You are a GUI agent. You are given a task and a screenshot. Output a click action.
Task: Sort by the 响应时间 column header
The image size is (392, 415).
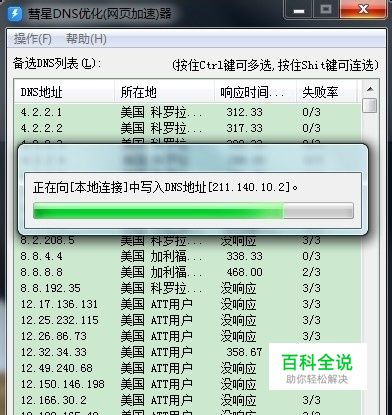tap(255, 92)
